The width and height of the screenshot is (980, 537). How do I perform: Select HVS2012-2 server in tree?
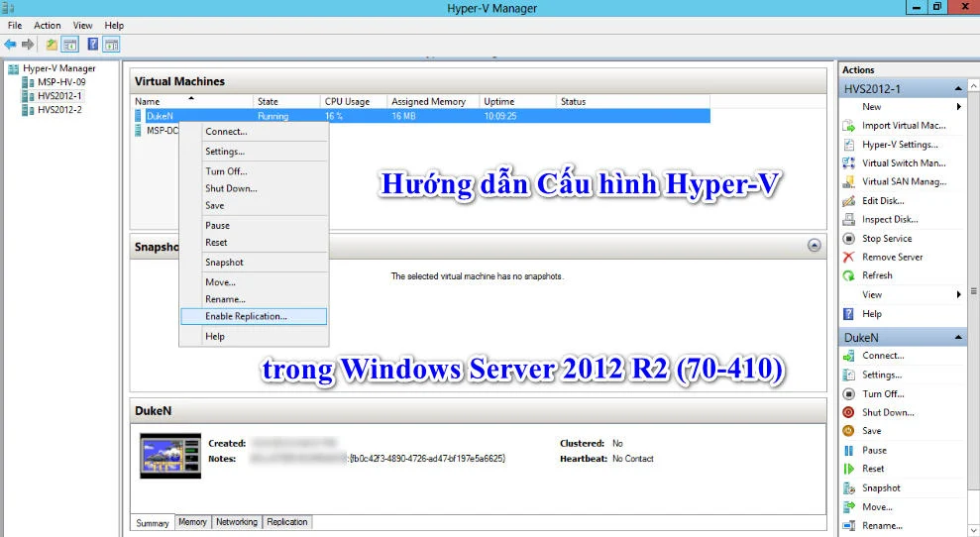click(59, 109)
